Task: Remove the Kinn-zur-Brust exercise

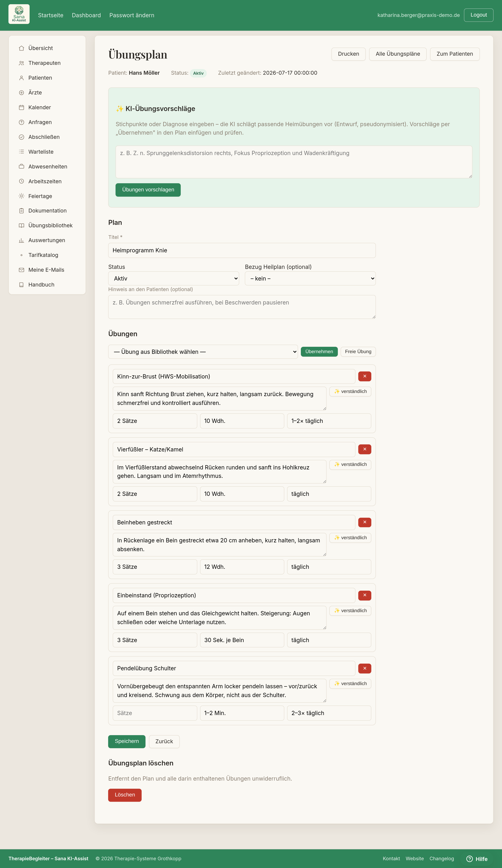Action: point(365,377)
